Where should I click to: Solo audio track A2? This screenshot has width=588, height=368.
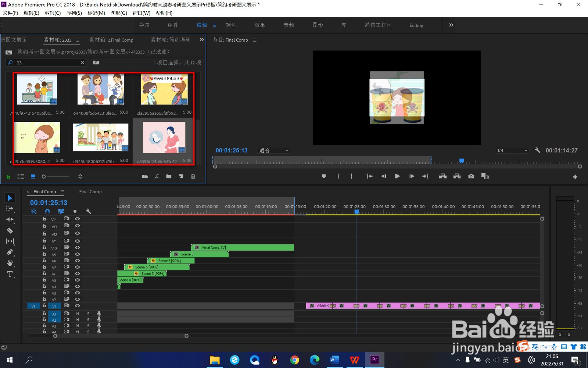(x=88, y=320)
